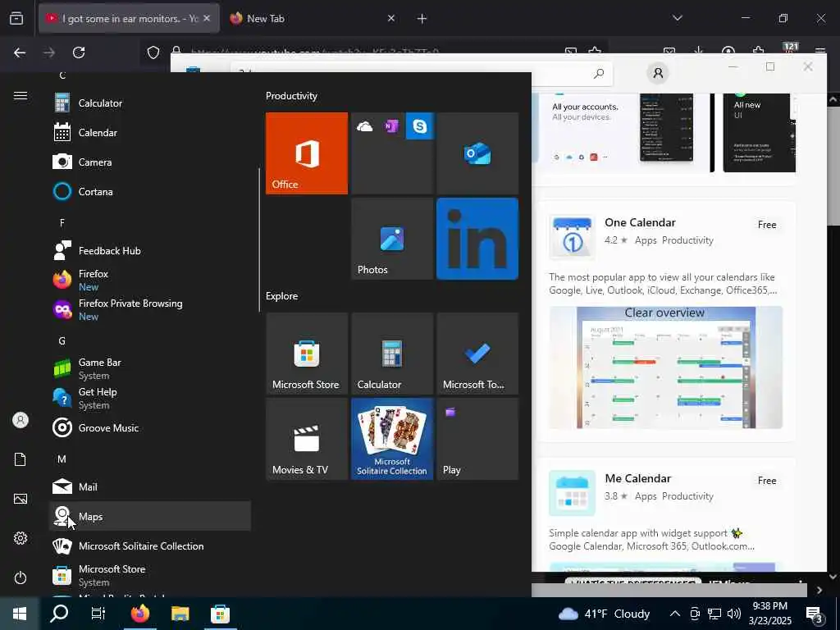Reload the page in Firefox
Screen dimensions: 840x630
[x=79, y=52]
